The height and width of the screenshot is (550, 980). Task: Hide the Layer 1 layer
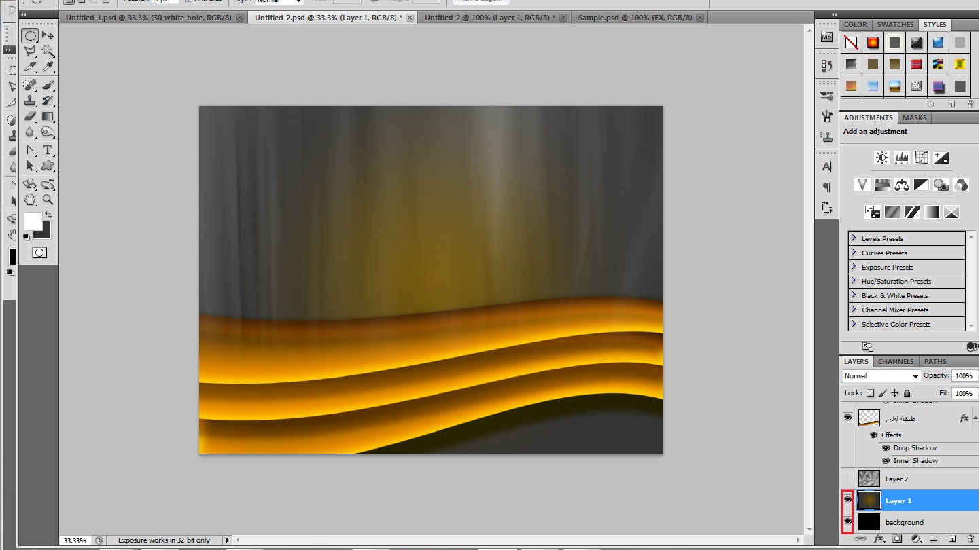(847, 500)
